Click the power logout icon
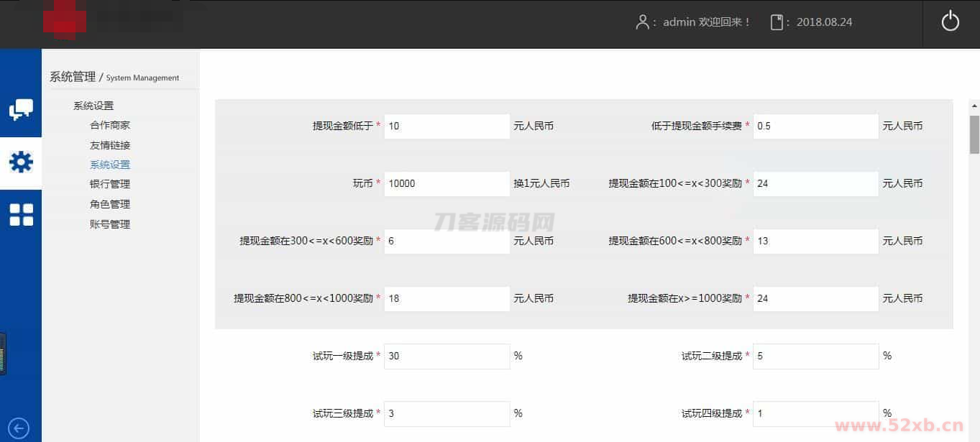The width and height of the screenshot is (980, 442). pyautogui.click(x=950, y=22)
